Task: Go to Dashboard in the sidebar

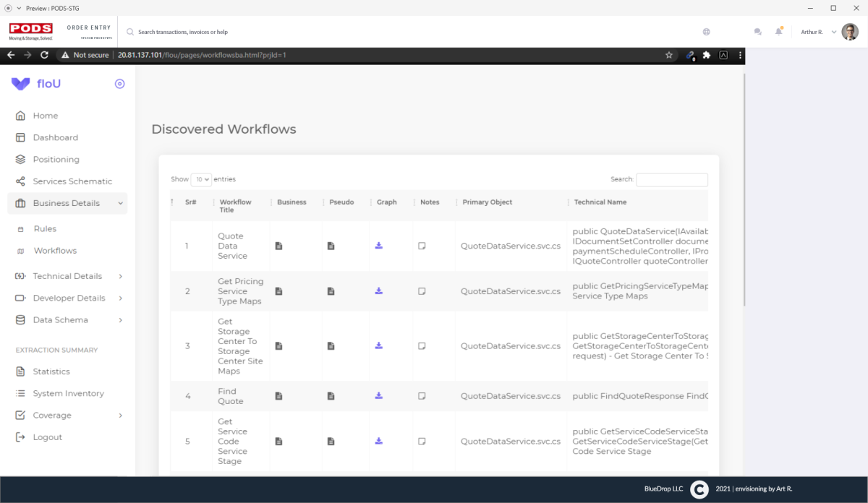Action: pyautogui.click(x=55, y=137)
